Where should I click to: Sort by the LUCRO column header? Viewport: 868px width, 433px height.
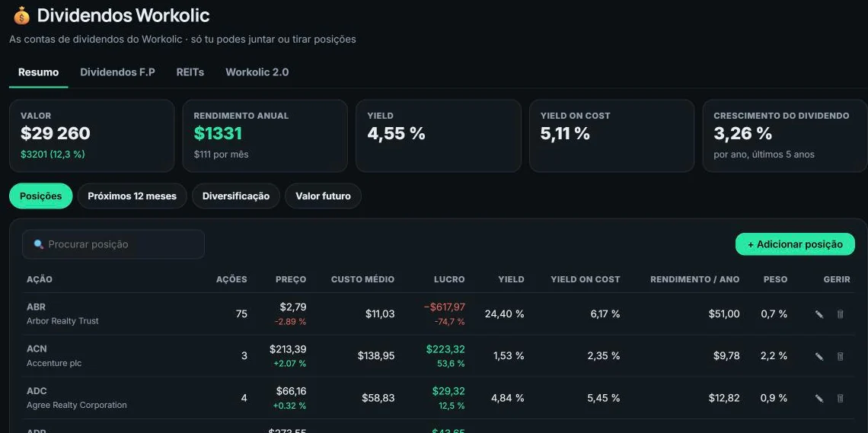(x=449, y=279)
